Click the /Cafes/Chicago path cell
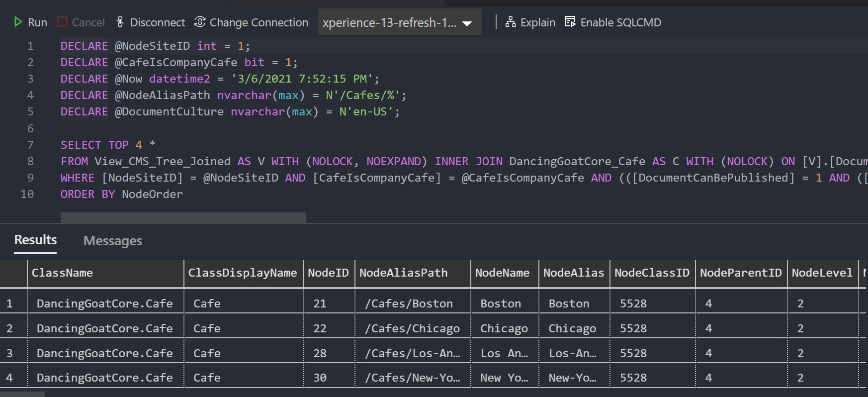The image size is (868, 397). coord(413,328)
